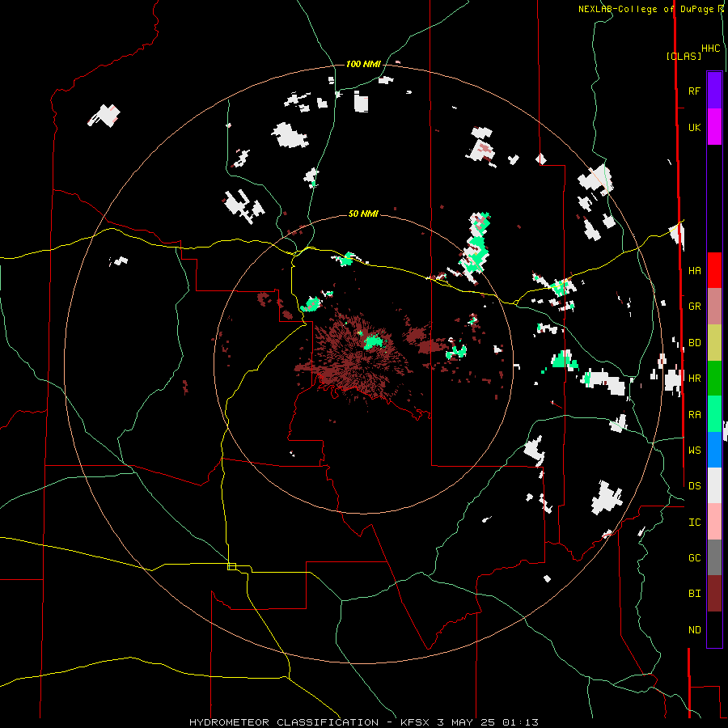The height and width of the screenshot is (728, 728).
Task: Select the dusty pink GR legend swatch
Action: click(x=714, y=307)
